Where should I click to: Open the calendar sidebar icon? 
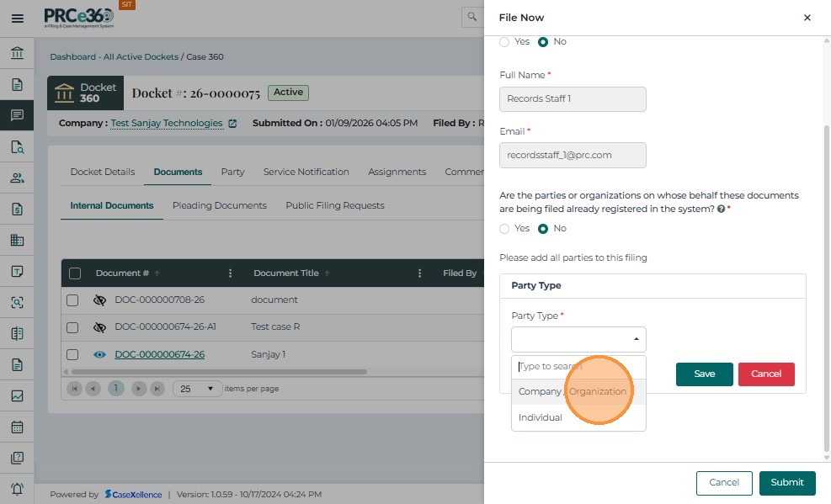[x=17, y=427]
